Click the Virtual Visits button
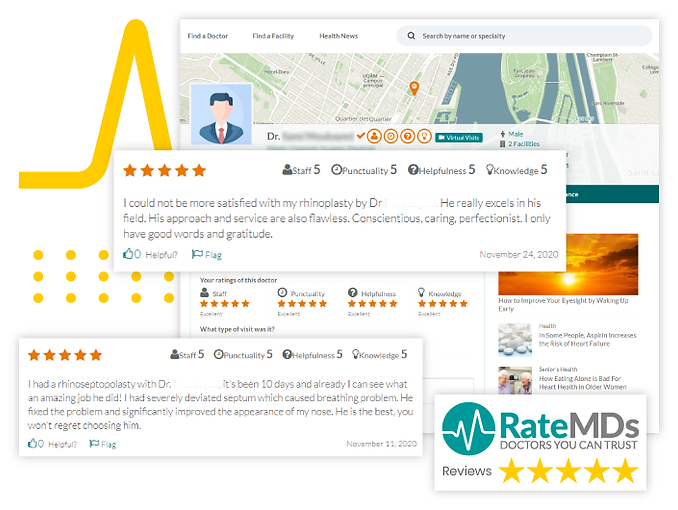678x510 pixels. (x=459, y=138)
